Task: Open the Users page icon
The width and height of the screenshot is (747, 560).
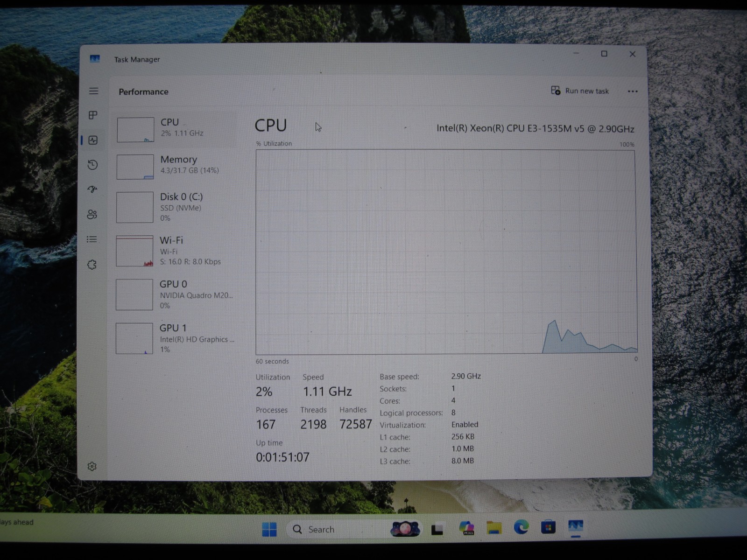Action: pyautogui.click(x=92, y=214)
